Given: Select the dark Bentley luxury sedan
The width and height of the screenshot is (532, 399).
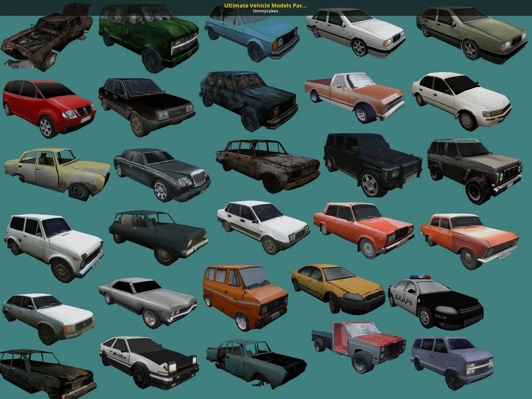Looking at the screenshot, I should (x=161, y=173).
